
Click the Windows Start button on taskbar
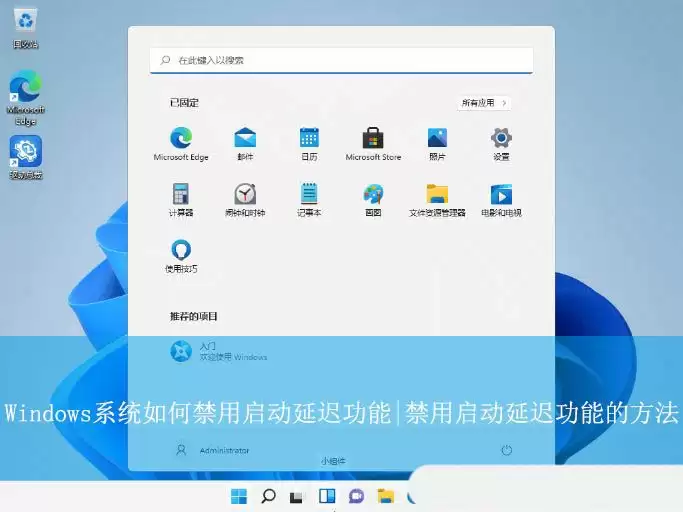239,496
